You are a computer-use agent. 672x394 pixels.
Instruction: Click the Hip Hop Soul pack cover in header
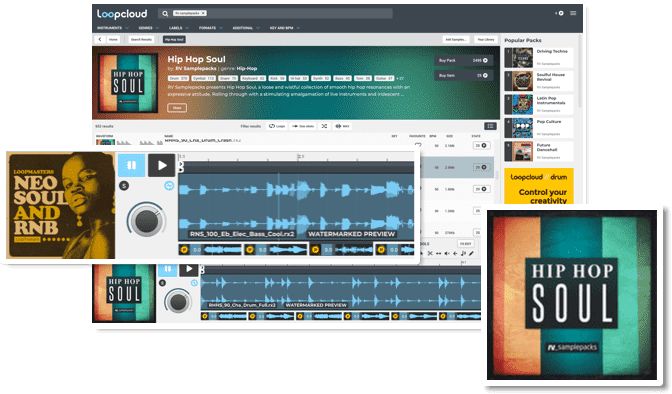pos(128,83)
